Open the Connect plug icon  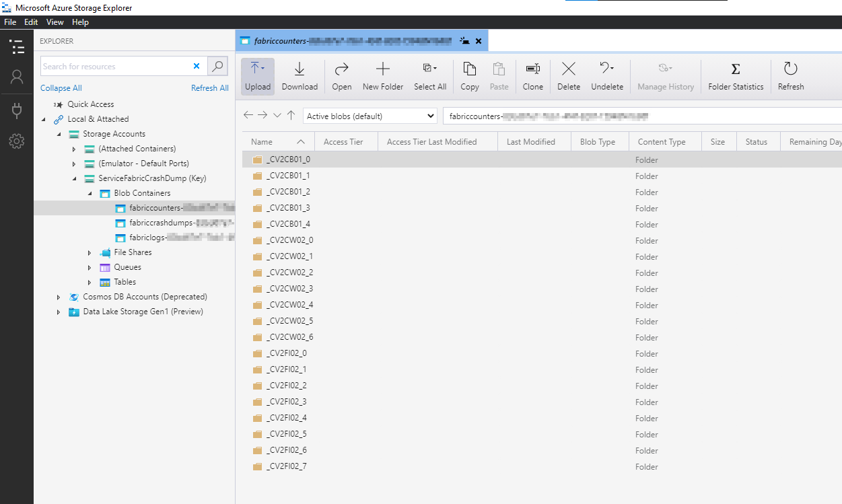click(x=17, y=110)
